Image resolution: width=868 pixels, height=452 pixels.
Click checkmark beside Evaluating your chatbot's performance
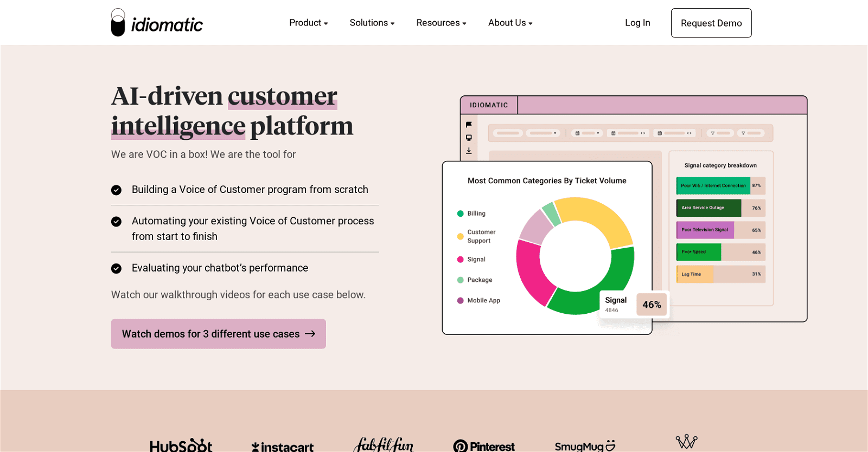[116, 268]
